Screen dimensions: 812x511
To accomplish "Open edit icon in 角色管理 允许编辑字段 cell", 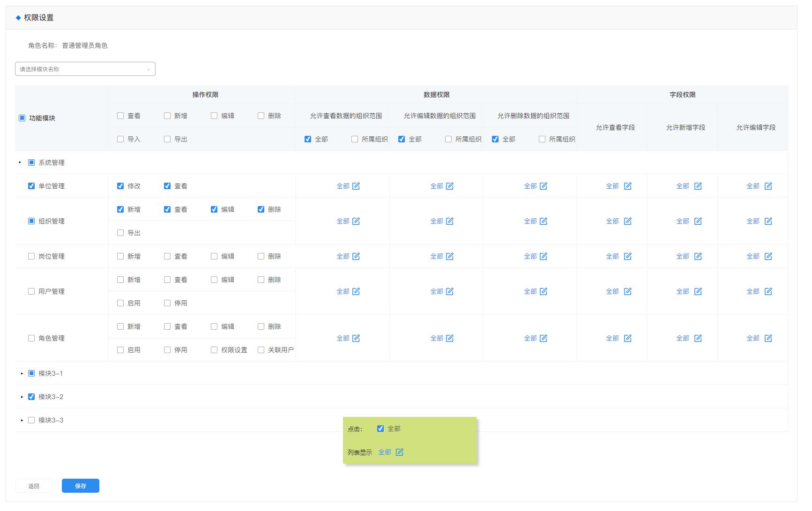I will (768, 338).
